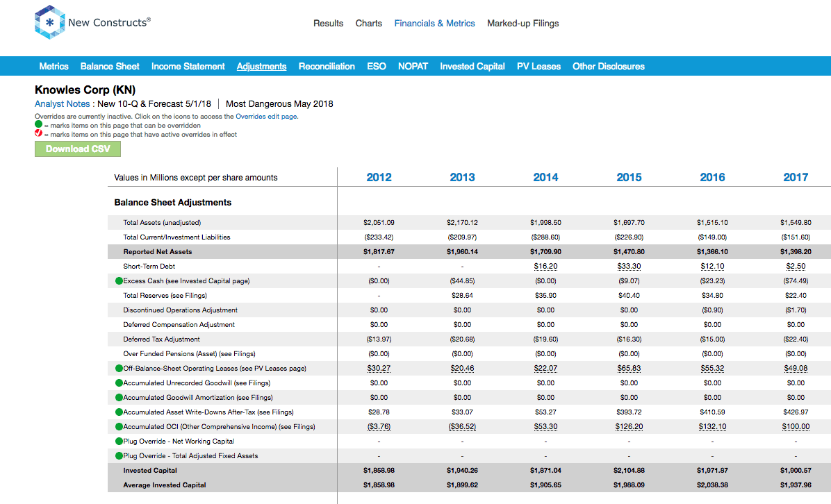Click Accumulated OCI value $100.00
Viewport: 831px width, 504px height.
(796, 426)
